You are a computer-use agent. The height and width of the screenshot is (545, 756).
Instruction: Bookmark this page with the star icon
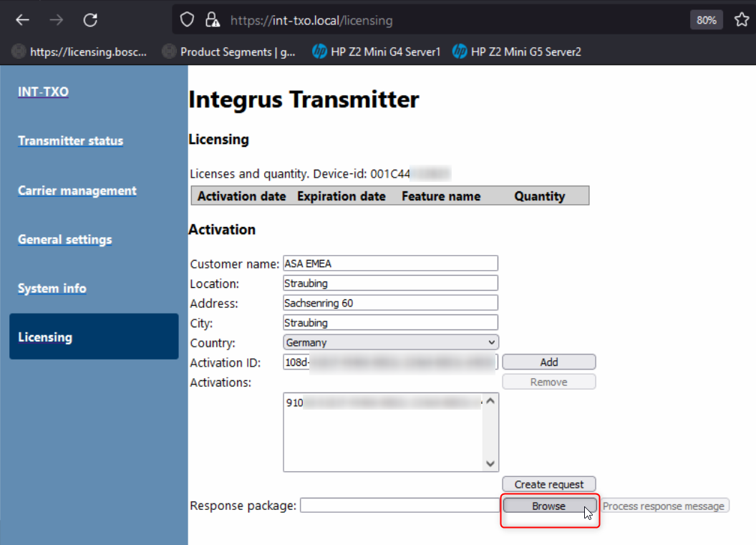coord(742,20)
